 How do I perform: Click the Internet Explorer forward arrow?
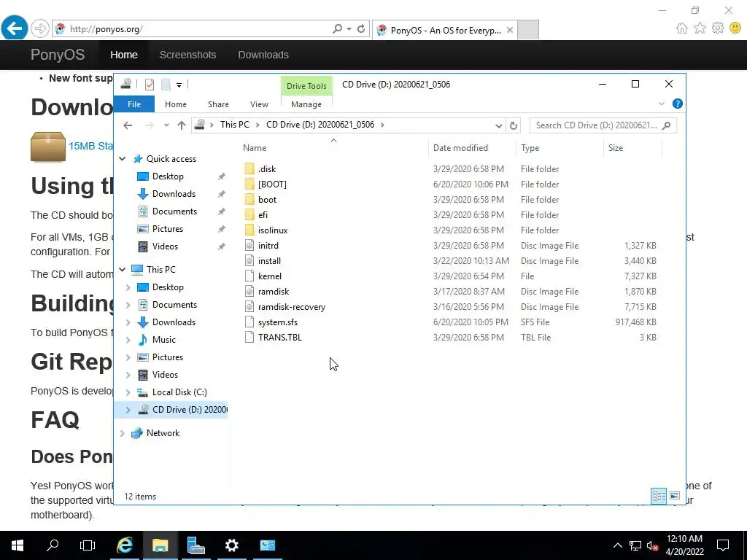(40, 28)
